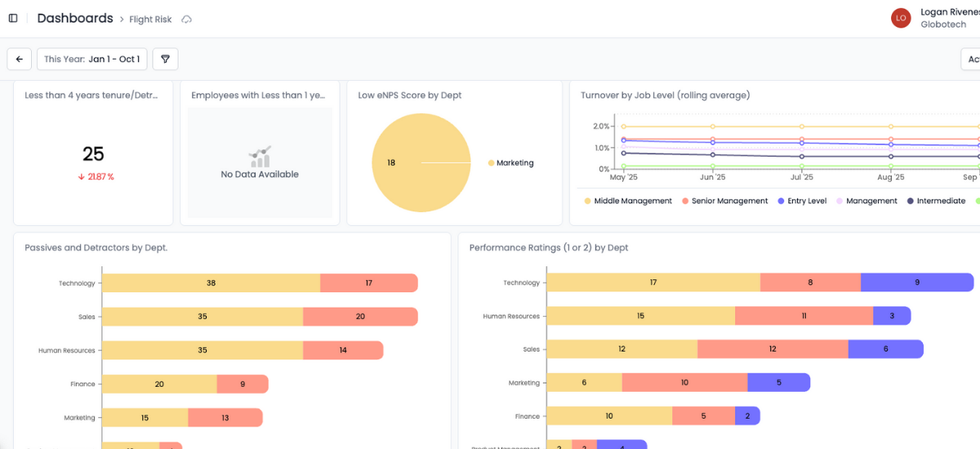
Task: Click Sales detractors bar showing 20
Action: (360, 317)
